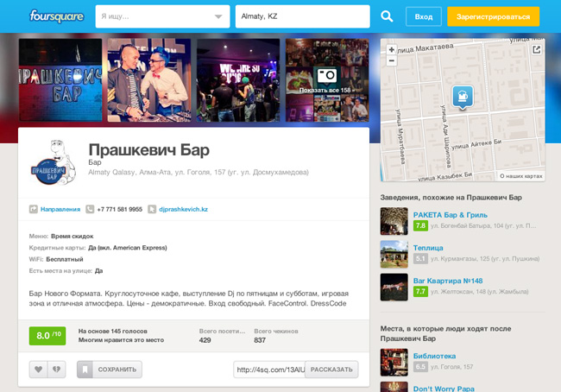The image size is (561, 392).
Task: Click the Don't Worry Papa thumbnail
Action: pyautogui.click(x=394, y=387)
